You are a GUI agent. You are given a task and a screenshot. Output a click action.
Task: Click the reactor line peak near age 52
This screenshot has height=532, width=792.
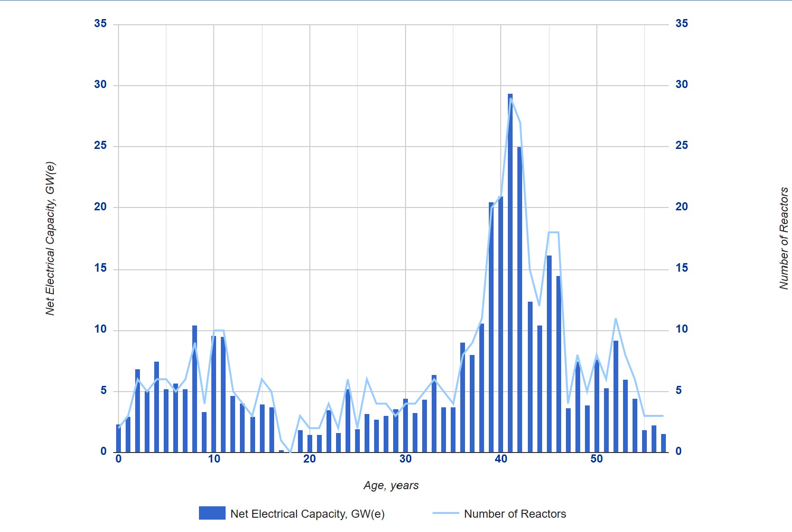(616, 318)
